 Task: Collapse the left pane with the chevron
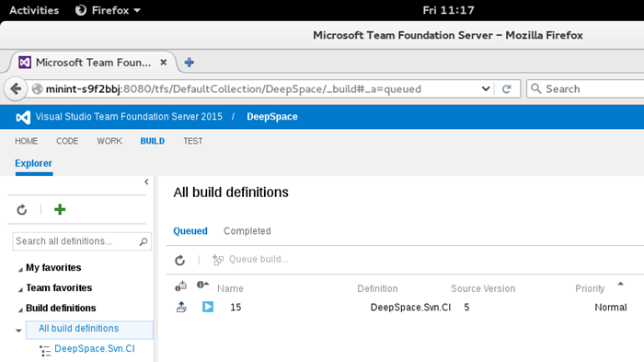(x=146, y=181)
